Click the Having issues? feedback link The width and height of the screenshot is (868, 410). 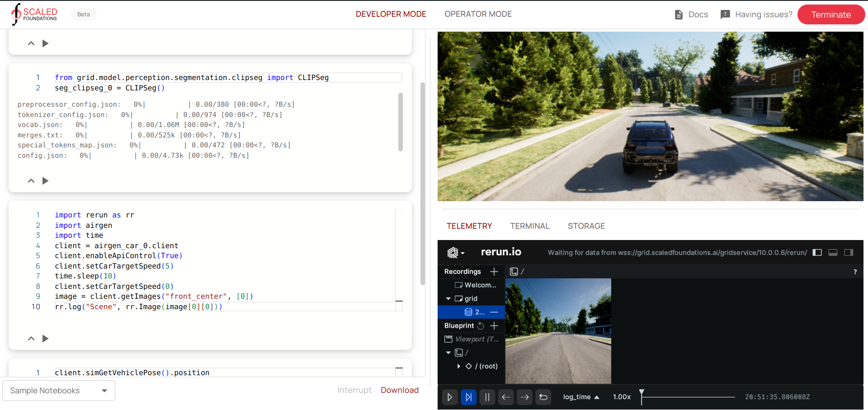click(x=764, y=14)
